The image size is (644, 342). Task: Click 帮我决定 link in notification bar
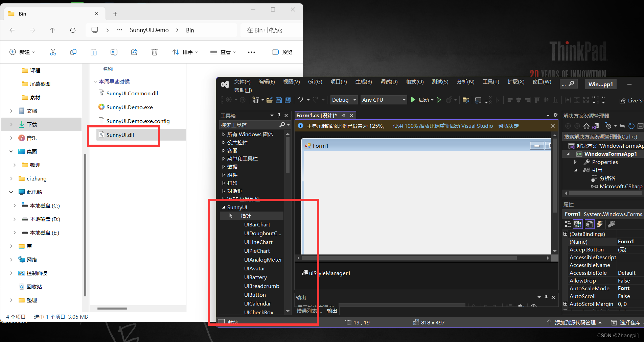click(509, 126)
